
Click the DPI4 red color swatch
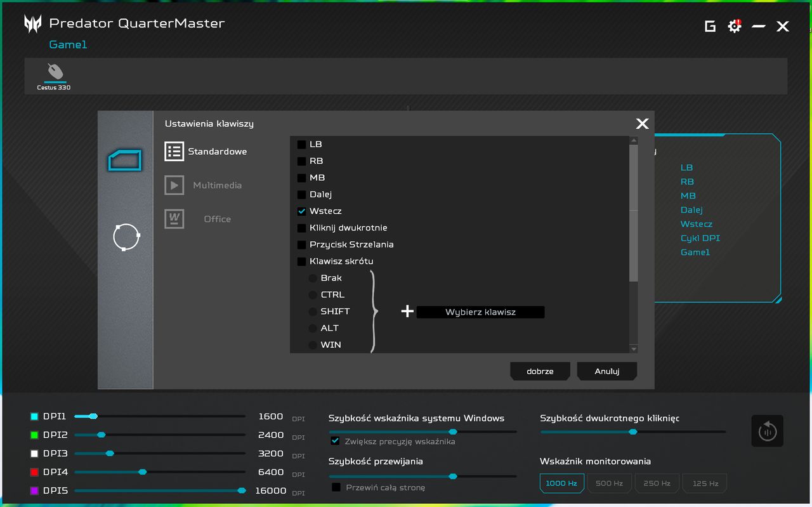point(34,472)
